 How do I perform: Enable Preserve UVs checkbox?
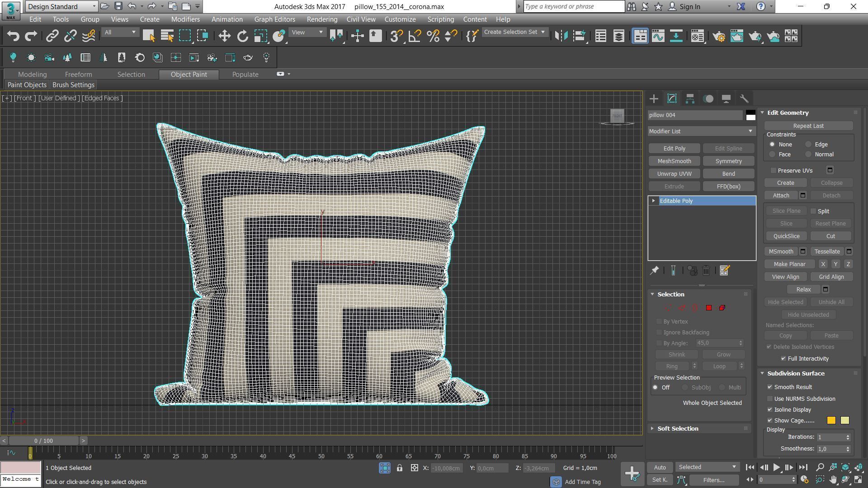[x=774, y=170]
